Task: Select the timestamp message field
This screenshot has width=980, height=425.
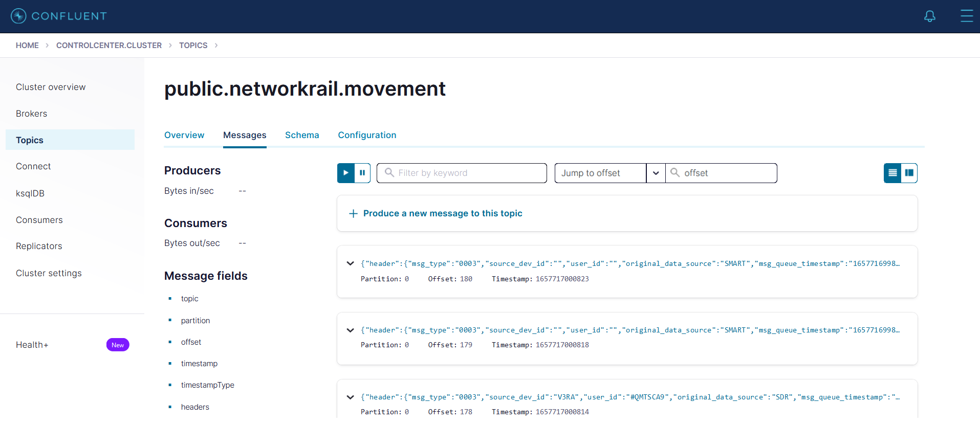Action: pos(199,364)
